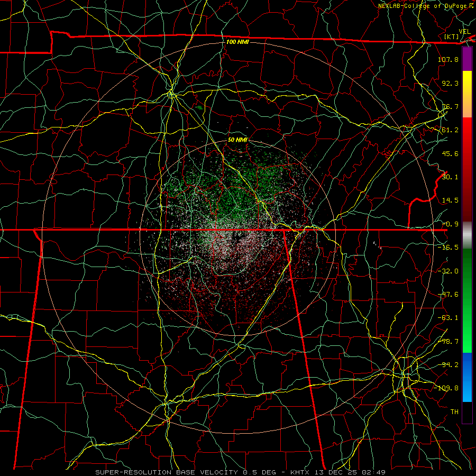The width and height of the screenshot is (476, 476).
Task: Click the 50 NMI range ring label
Action: [237, 140]
